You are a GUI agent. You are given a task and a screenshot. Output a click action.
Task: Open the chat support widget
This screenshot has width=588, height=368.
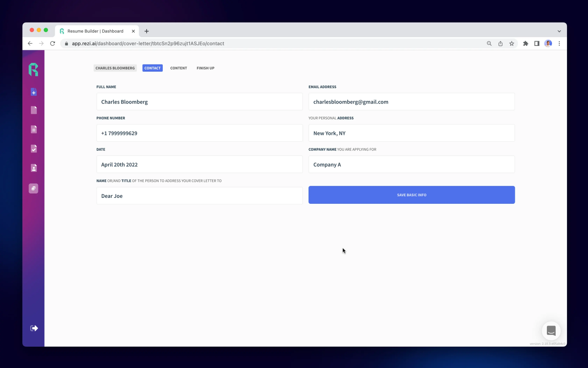[x=551, y=331]
